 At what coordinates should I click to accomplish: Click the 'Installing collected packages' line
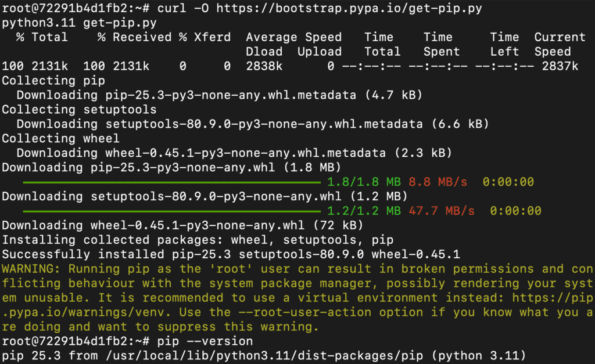(198, 240)
